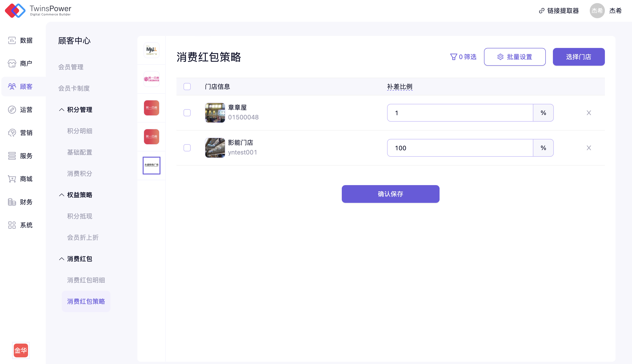Click the 补差比例 input for 影能门店

pyautogui.click(x=460, y=148)
